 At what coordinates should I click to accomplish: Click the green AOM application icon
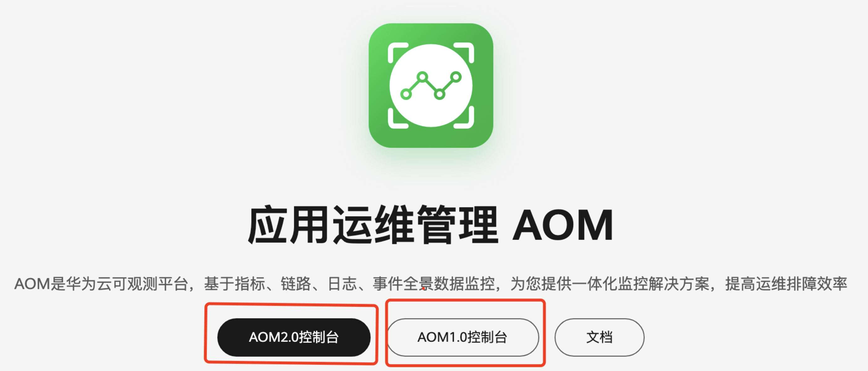click(431, 86)
